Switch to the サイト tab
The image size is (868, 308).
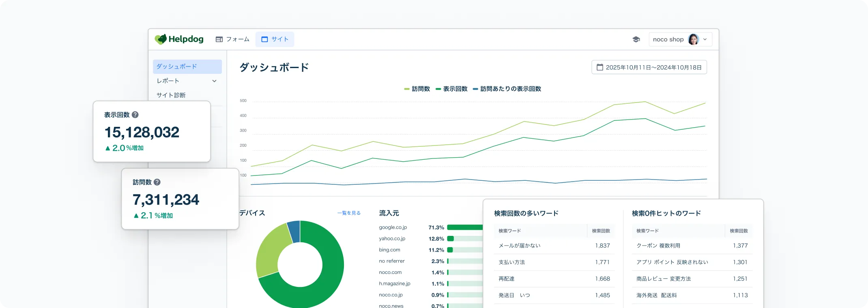click(x=275, y=39)
